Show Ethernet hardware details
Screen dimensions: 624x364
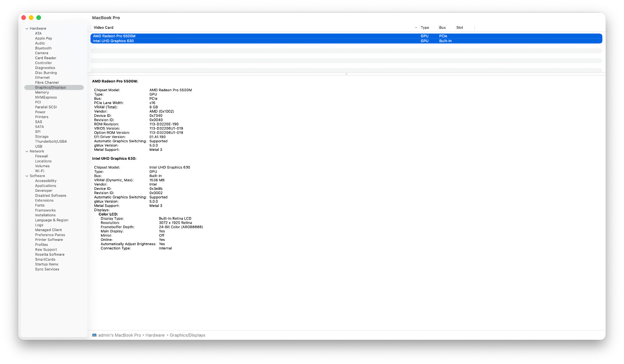pyautogui.click(x=43, y=78)
